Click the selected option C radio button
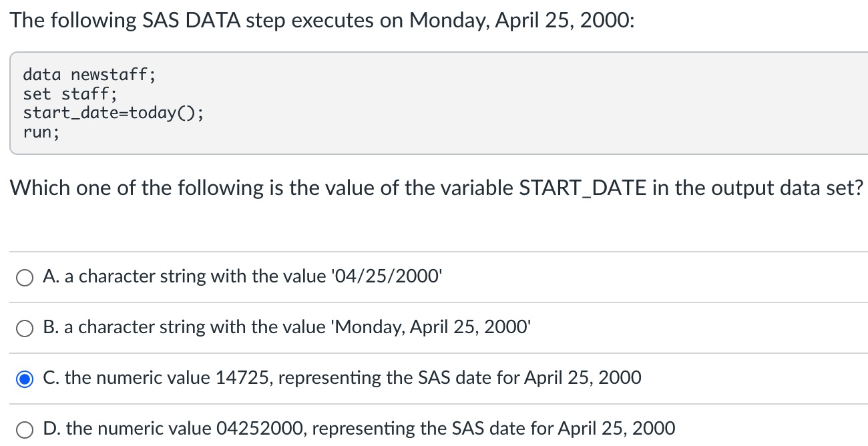Viewport: 868px width, 446px height. [25, 379]
